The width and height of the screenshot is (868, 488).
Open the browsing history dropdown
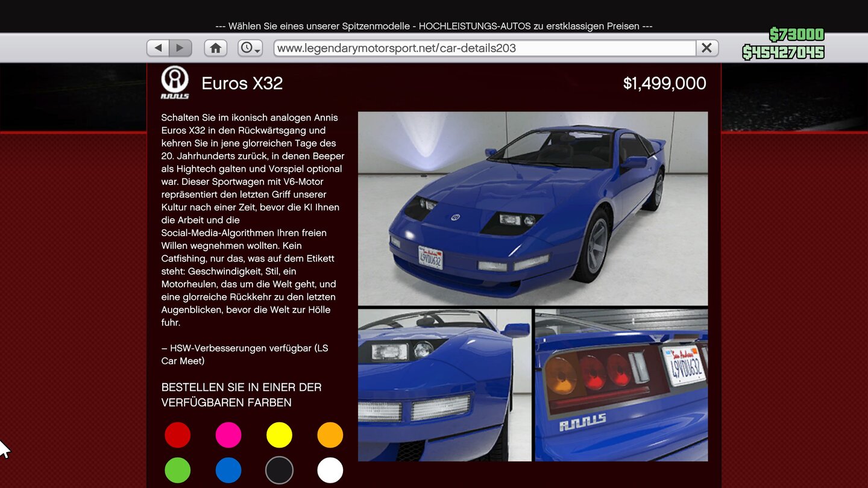click(250, 48)
